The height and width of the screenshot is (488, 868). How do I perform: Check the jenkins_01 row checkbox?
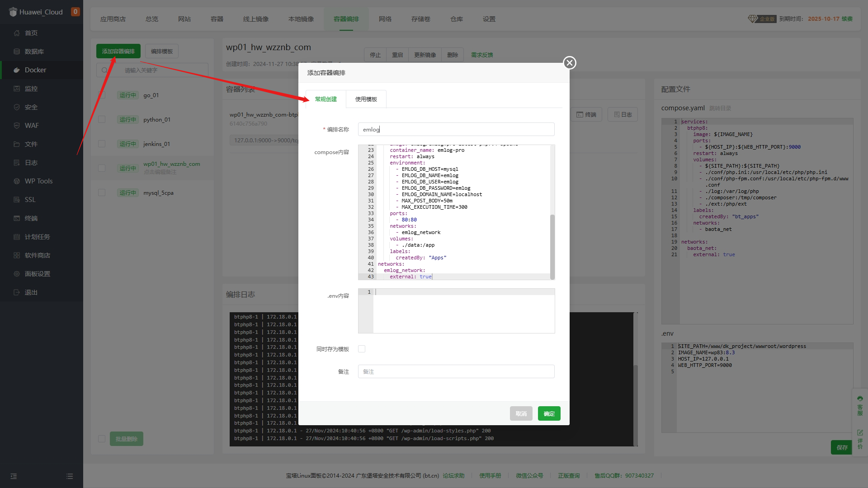point(102,144)
